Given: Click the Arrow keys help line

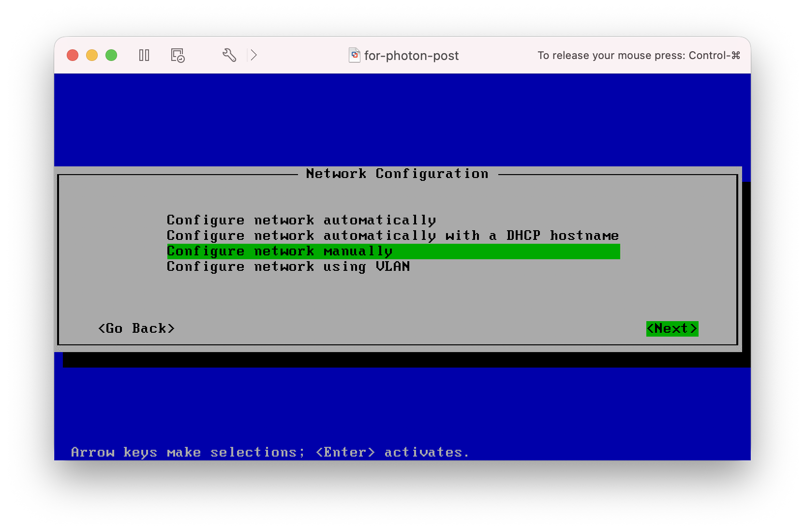Looking at the screenshot, I should [x=270, y=452].
